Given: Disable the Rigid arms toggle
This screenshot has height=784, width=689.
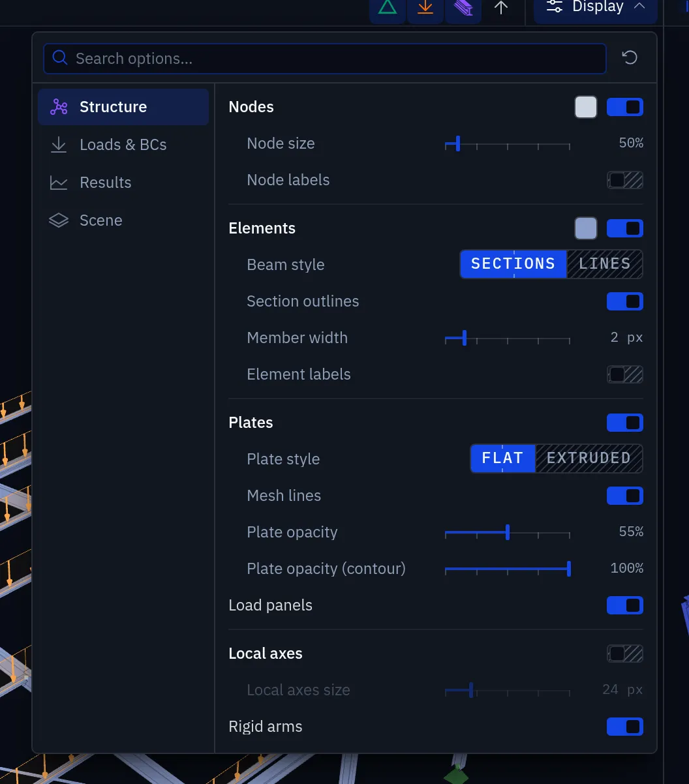Looking at the screenshot, I should [625, 727].
